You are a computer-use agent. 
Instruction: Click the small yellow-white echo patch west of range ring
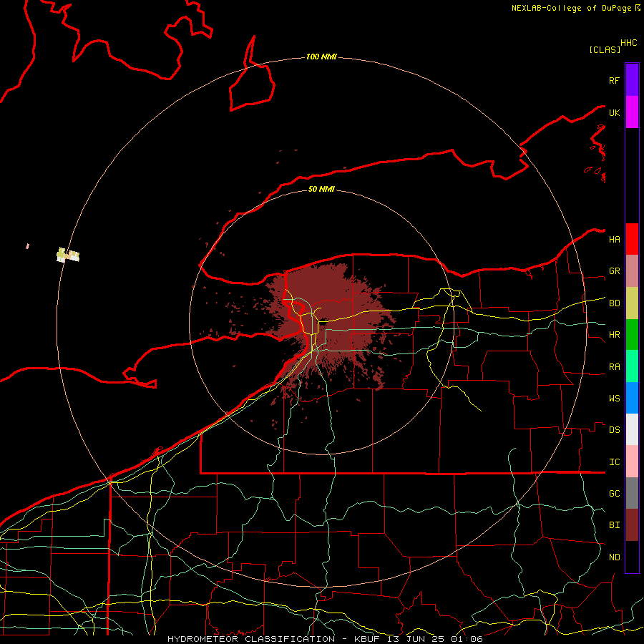pos(68,255)
